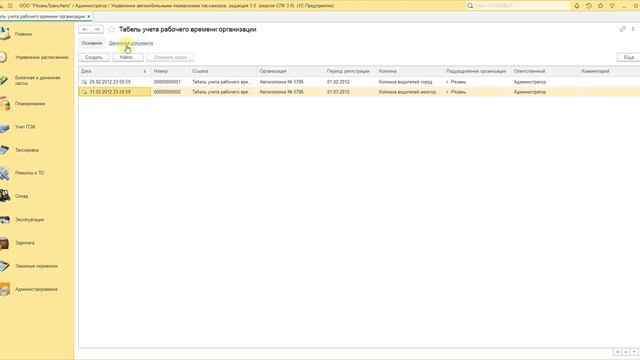Sort by the Дата column header
640x360 pixels.
(114, 71)
